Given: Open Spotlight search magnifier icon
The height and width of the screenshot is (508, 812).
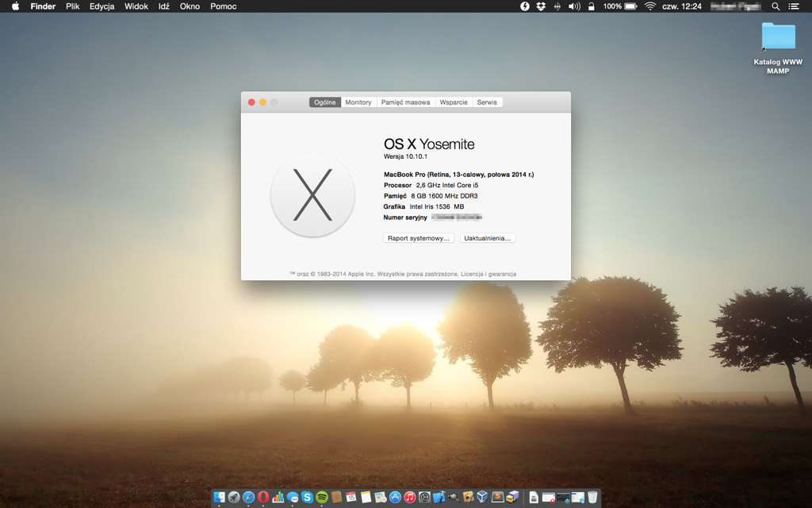Looking at the screenshot, I should (776, 6).
